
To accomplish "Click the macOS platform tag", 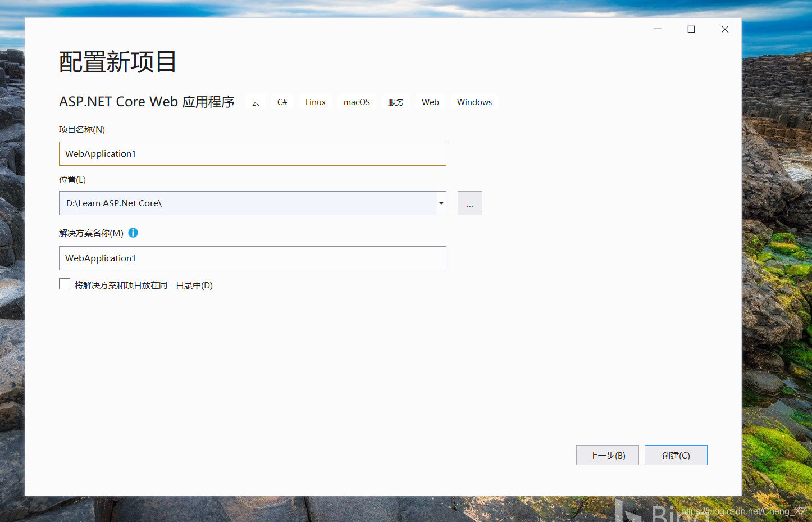I will coord(357,102).
